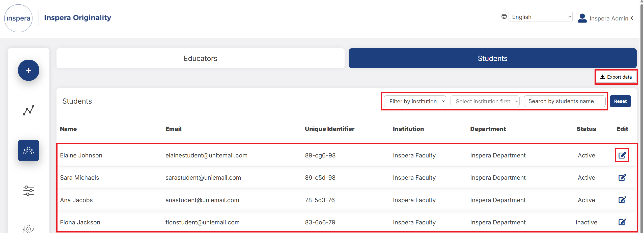Viewport: 644px width, 233px height.
Task: Select the name Fiona Jackson
Action: tap(80, 222)
